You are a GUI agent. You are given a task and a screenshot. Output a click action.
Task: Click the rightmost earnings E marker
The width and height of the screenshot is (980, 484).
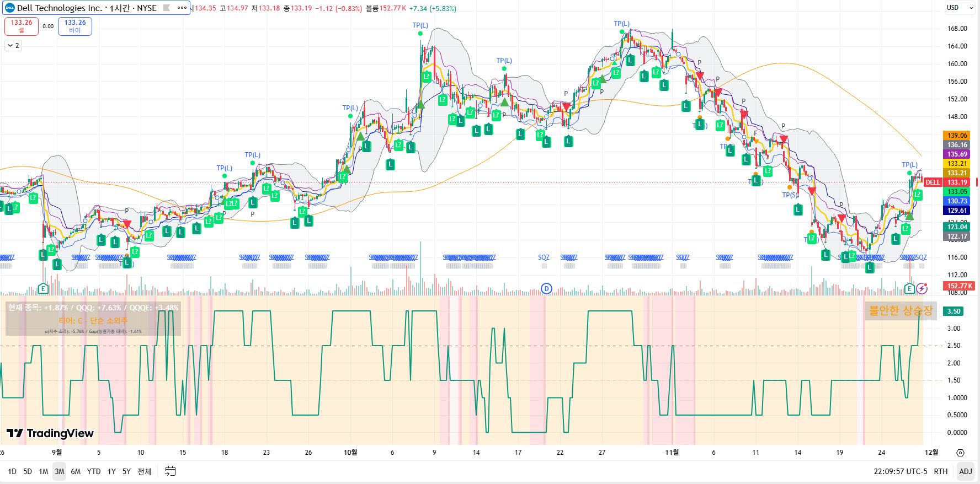click(x=909, y=288)
